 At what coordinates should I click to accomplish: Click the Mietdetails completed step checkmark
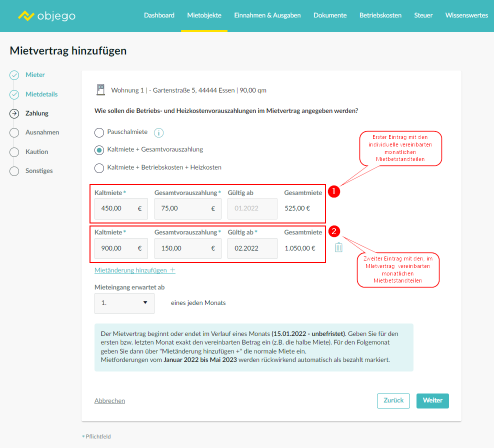(14, 94)
